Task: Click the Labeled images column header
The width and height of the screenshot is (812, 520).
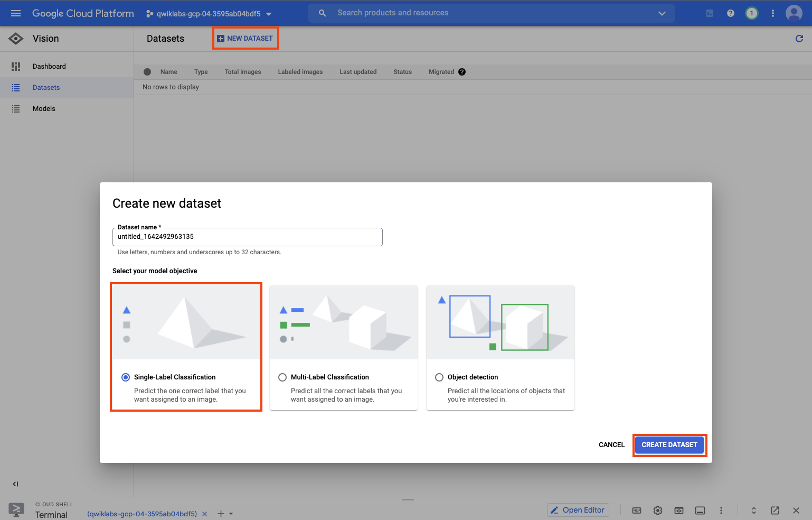Action: click(300, 72)
